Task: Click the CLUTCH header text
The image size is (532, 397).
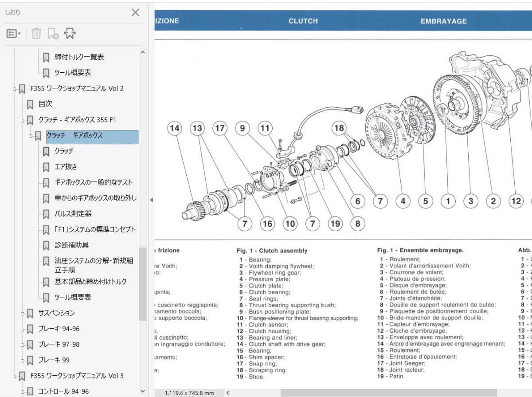Action: point(303,21)
